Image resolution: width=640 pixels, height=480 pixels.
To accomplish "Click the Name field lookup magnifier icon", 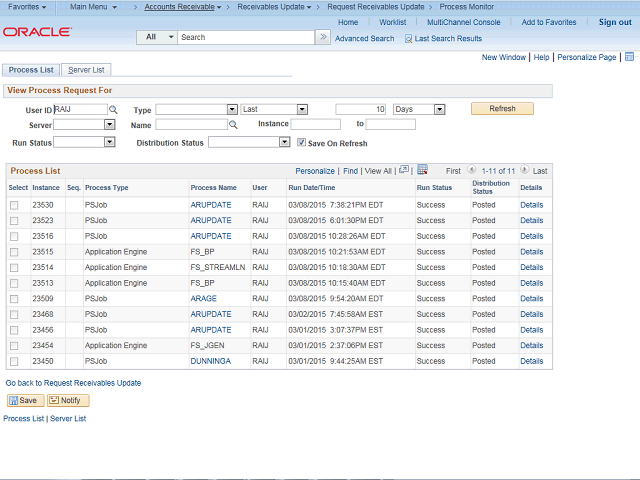I will click(x=233, y=125).
